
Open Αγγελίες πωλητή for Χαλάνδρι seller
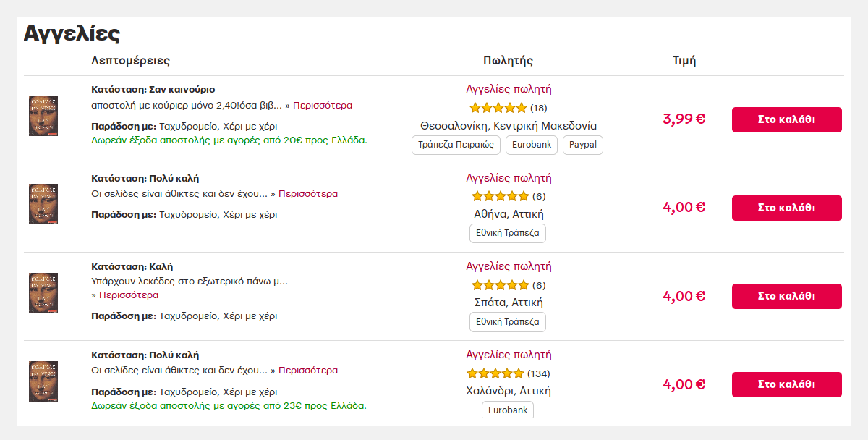[x=509, y=354]
